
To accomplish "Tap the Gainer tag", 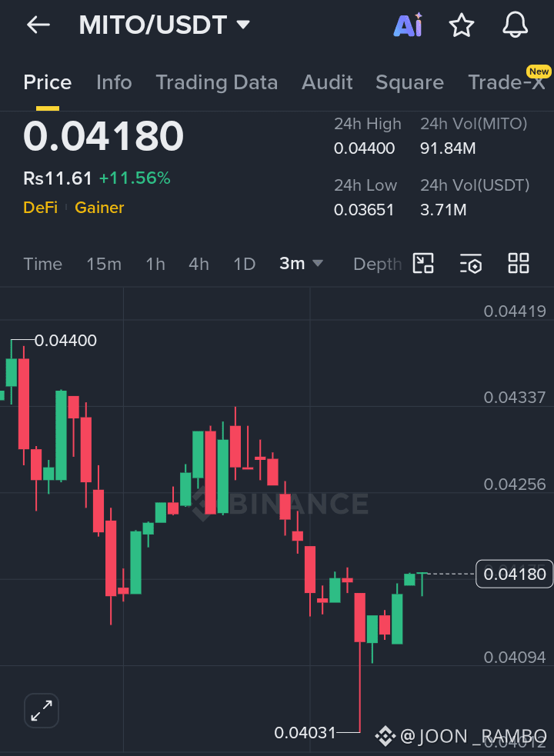I will coord(99,208).
